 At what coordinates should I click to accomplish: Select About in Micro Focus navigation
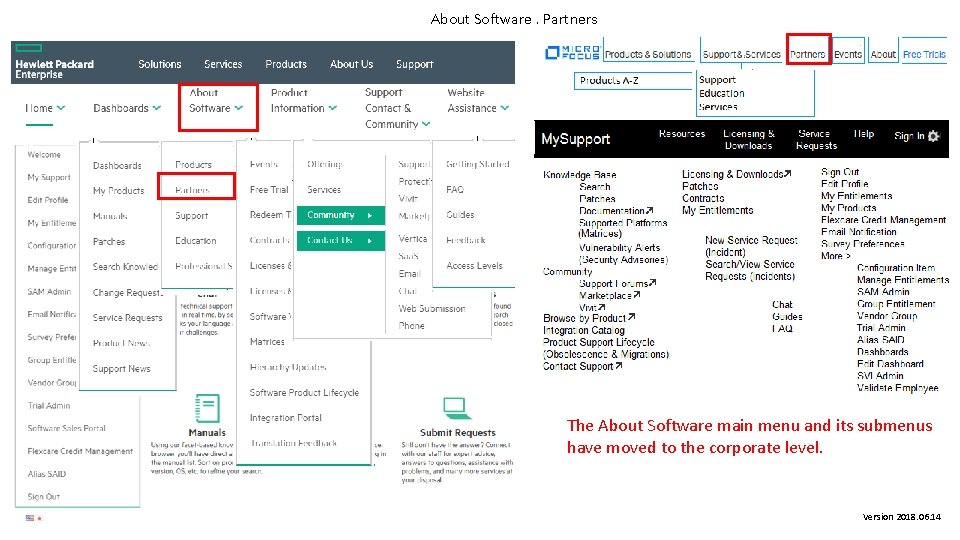883,54
